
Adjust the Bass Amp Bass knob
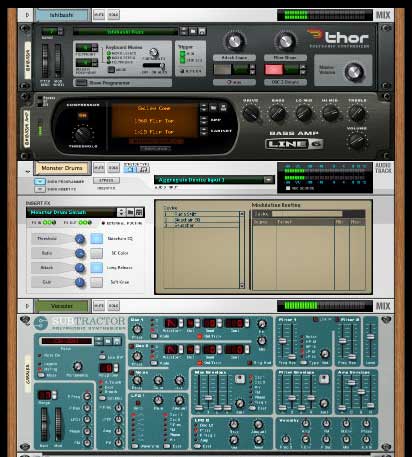click(x=277, y=113)
